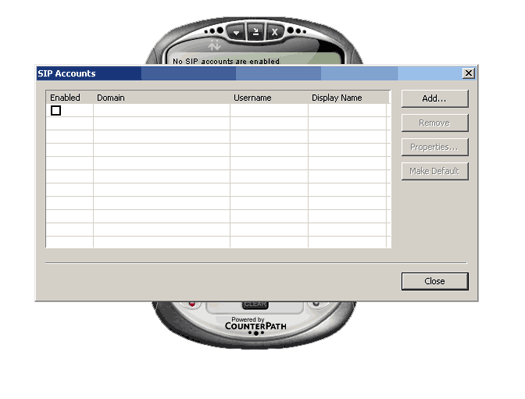Click the CounterPath logo on the phone
Screen dimensions: 525x399
[x=255, y=326]
